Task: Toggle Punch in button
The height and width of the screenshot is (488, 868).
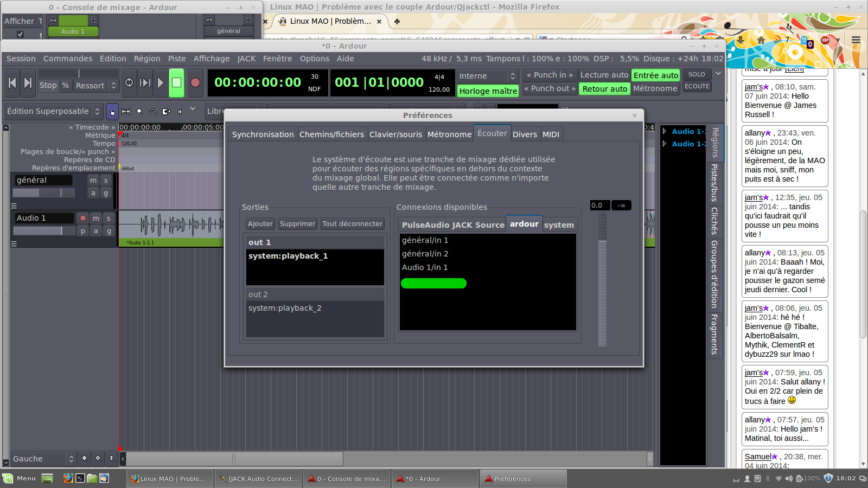Action: click(x=550, y=75)
